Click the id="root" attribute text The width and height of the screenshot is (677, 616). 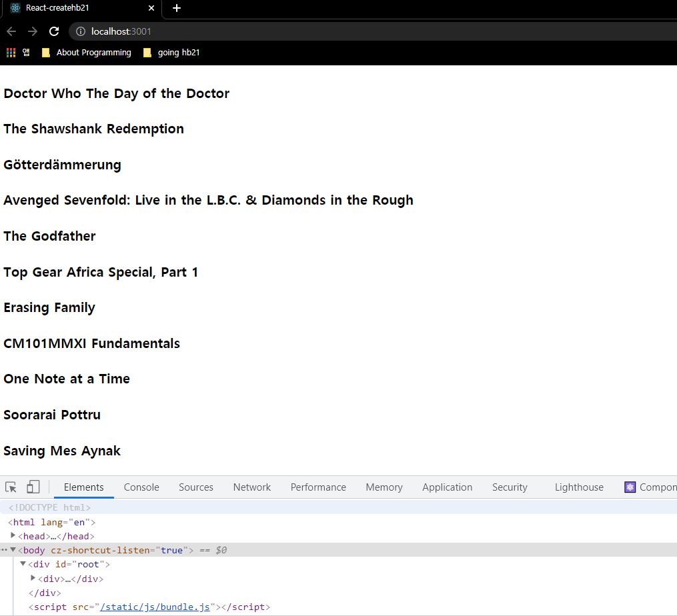tap(80, 564)
